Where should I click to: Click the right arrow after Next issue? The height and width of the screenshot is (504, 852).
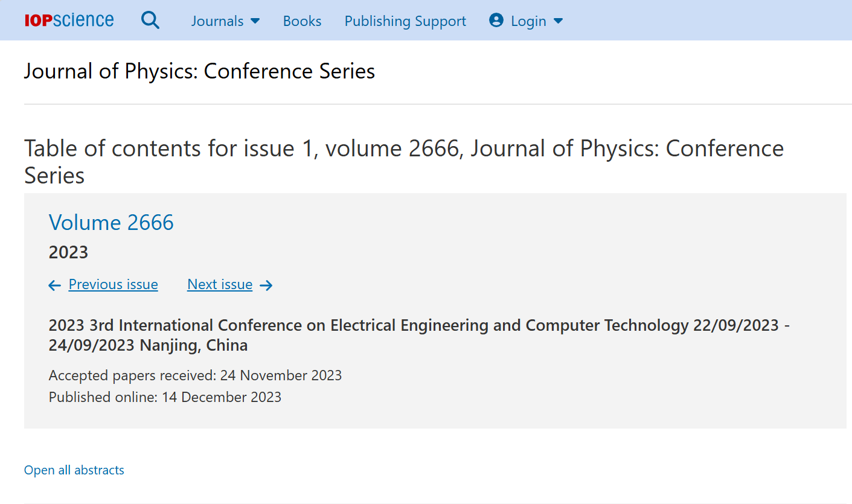[x=266, y=285]
